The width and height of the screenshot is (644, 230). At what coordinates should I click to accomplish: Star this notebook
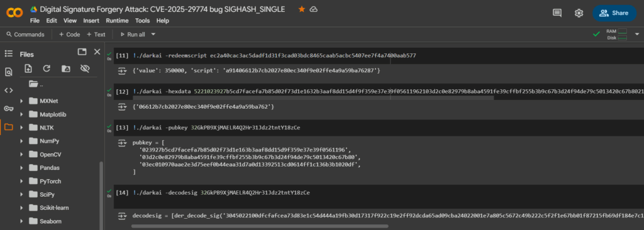point(301,9)
